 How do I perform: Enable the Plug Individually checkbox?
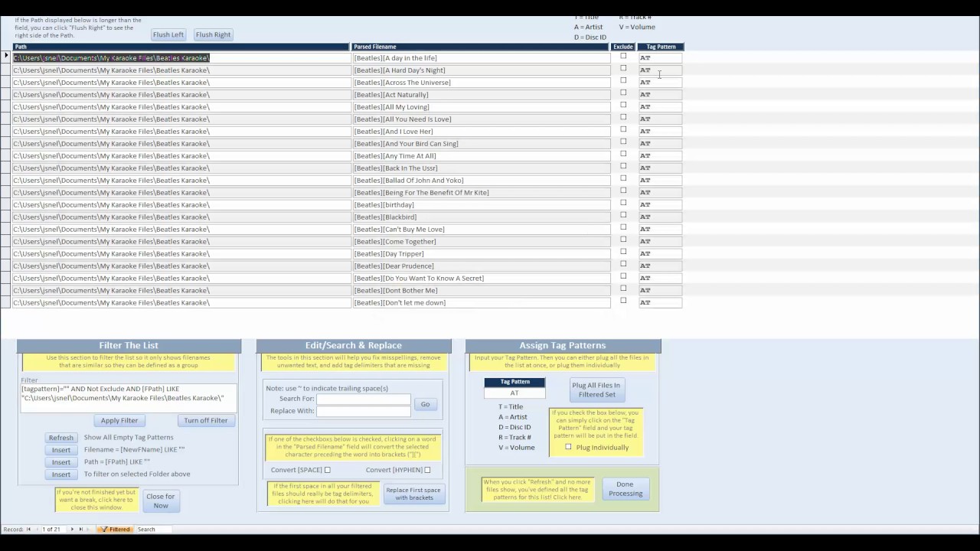(568, 447)
